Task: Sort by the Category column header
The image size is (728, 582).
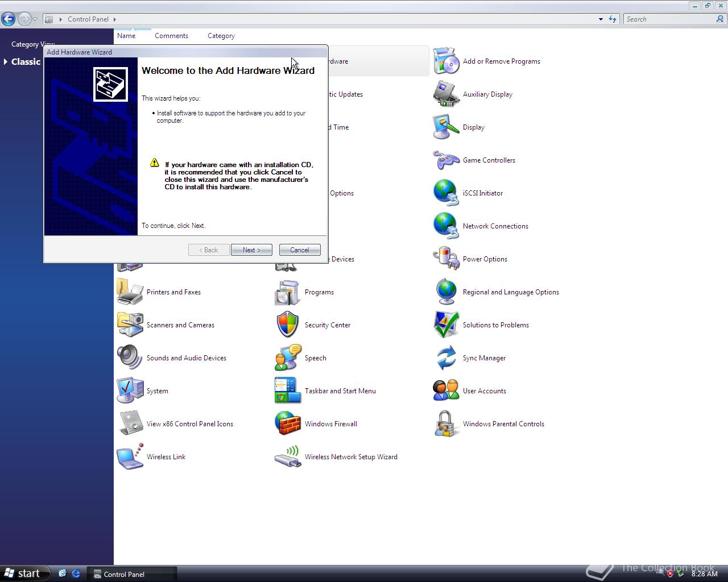Action: click(221, 36)
